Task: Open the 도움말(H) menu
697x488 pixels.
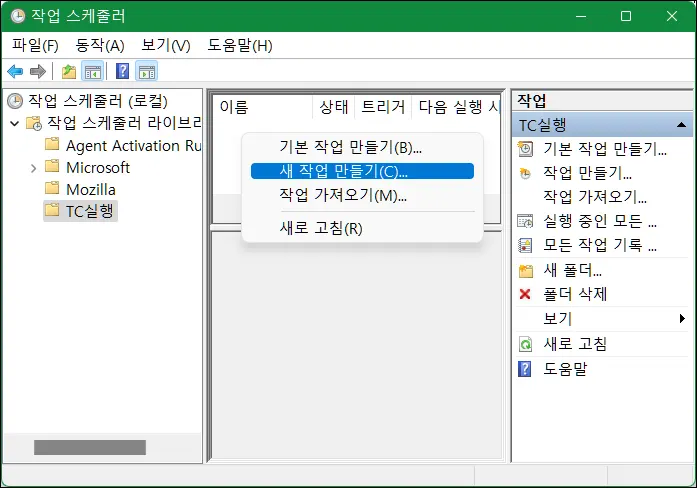Action: click(240, 45)
